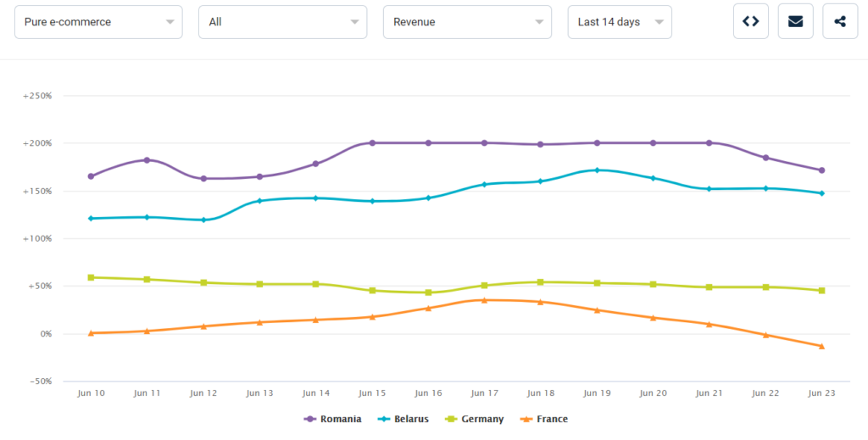Open the Revenue metric dropdown
The image size is (868, 440).
point(467,22)
